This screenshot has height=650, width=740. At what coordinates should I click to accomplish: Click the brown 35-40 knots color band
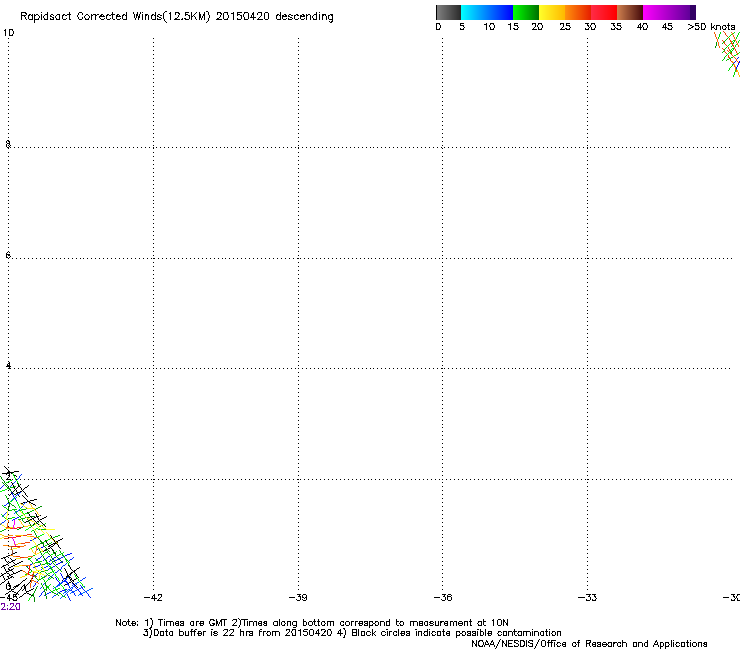[630, 12]
